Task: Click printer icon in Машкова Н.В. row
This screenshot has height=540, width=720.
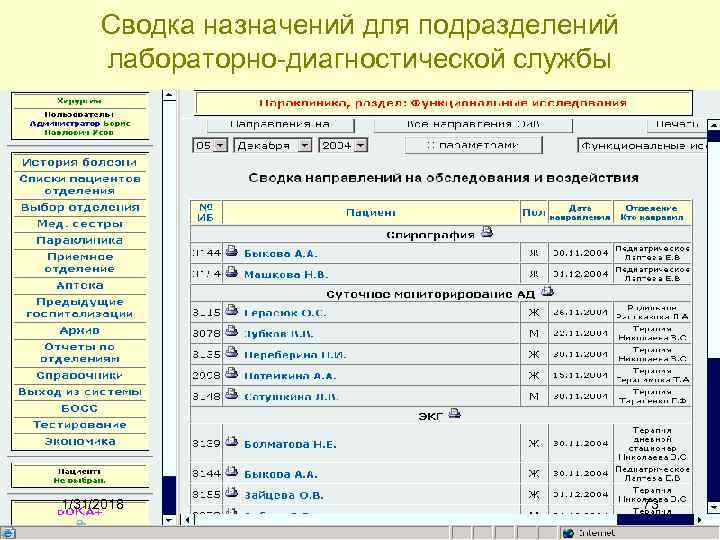Action: tap(232, 273)
